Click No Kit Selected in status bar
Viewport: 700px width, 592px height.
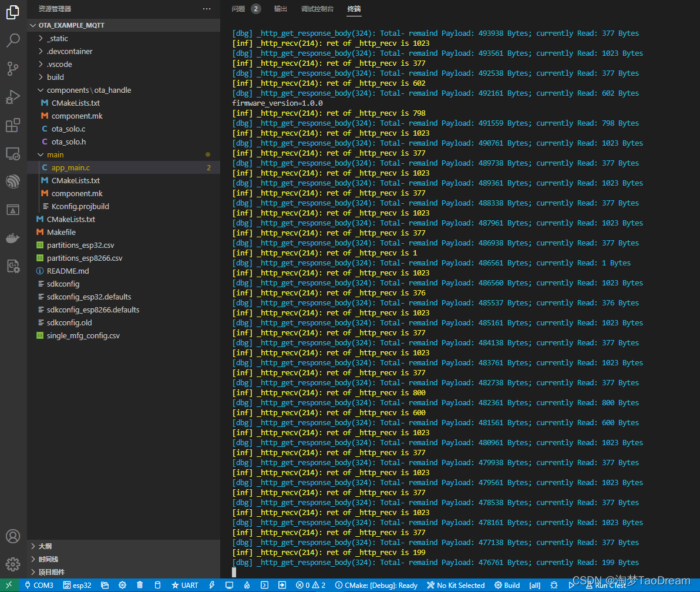click(455, 585)
